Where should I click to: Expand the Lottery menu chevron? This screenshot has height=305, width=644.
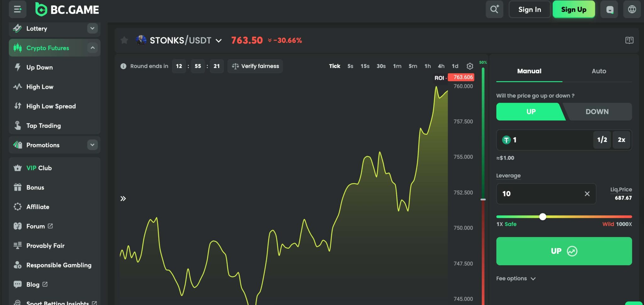(92, 28)
